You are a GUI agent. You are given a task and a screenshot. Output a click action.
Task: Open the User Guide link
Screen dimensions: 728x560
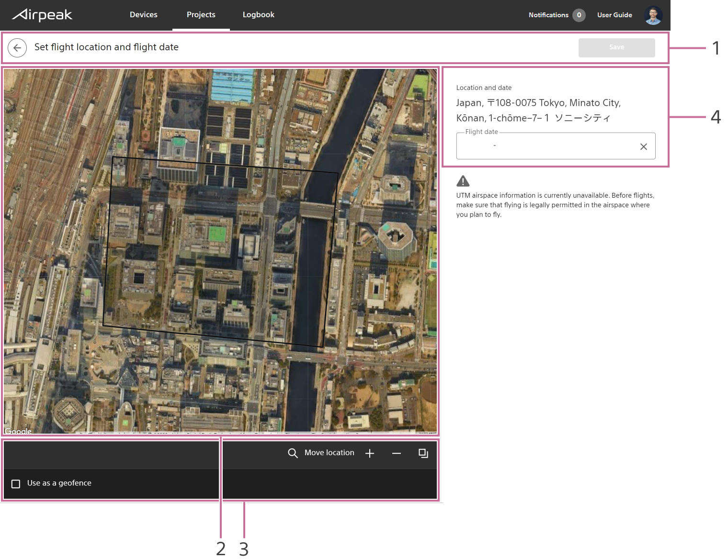pos(614,15)
